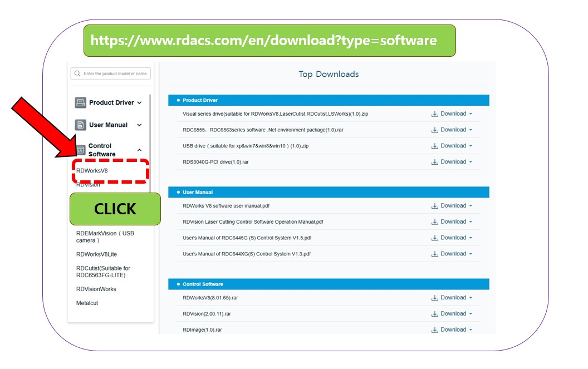
Task: Expand the Product Driver sidebar section
Action: [x=139, y=103]
